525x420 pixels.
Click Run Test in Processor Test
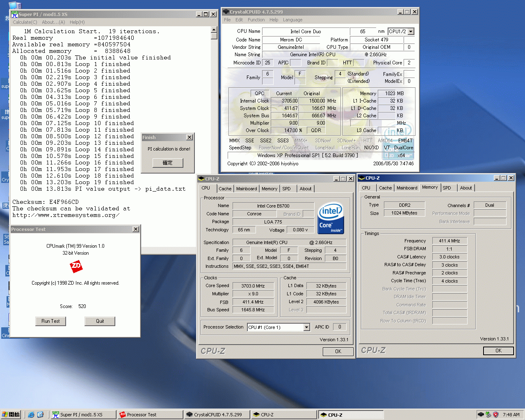pyautogui.click(x=50, y=321)
